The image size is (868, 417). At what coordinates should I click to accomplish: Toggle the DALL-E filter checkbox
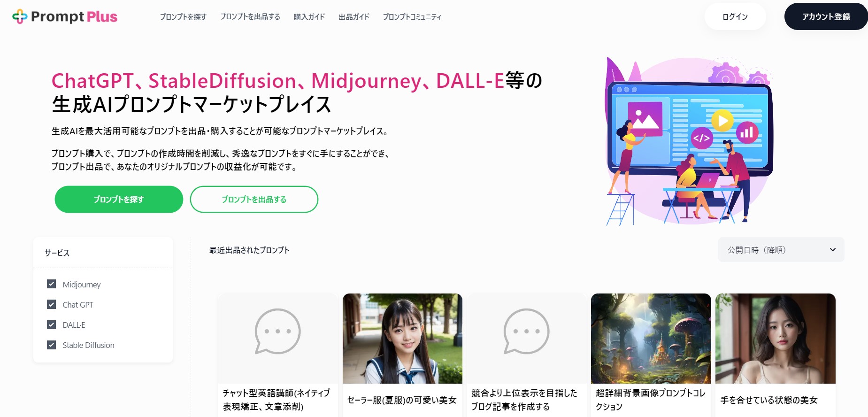[52, 324]
